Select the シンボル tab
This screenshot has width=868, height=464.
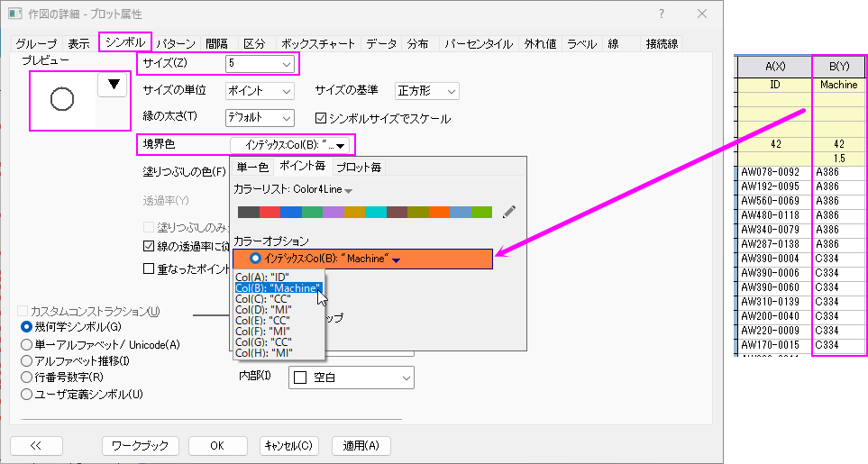pos(125,42)
